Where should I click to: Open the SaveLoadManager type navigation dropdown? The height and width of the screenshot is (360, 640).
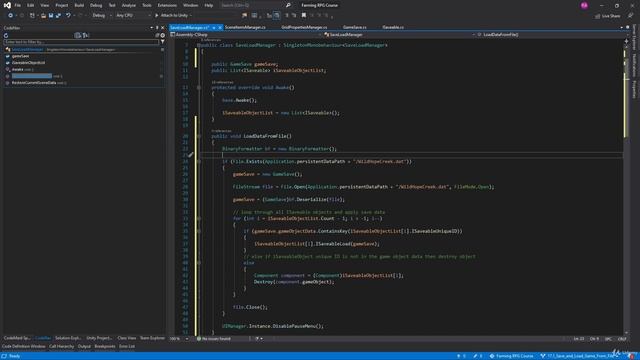(399, 35)
